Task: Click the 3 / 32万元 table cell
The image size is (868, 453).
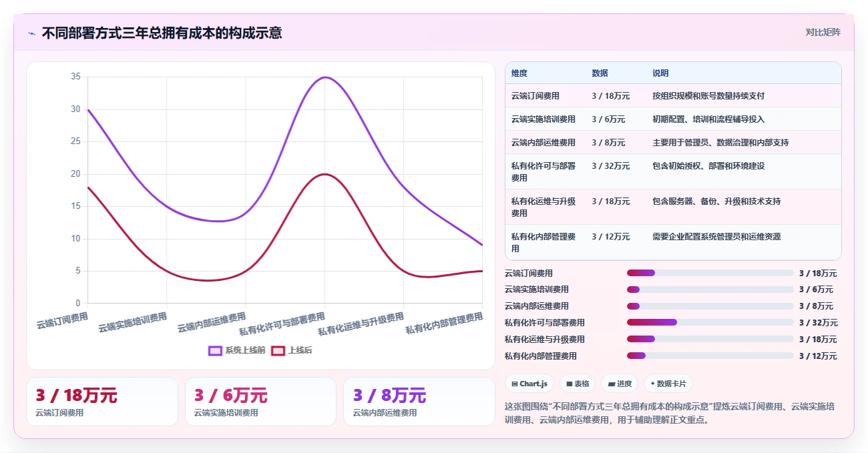Action: click(610, 165)
